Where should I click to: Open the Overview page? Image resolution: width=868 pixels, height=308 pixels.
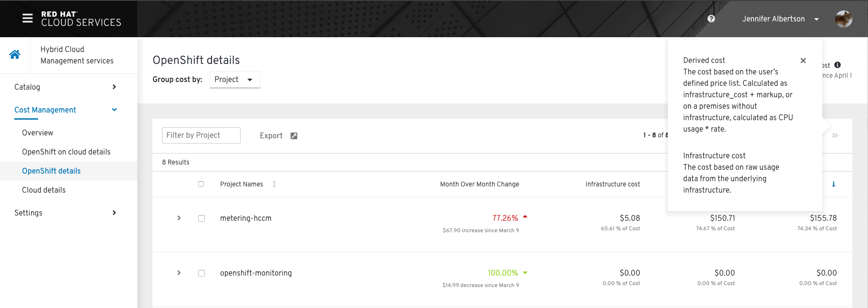(x=38, y=133)
